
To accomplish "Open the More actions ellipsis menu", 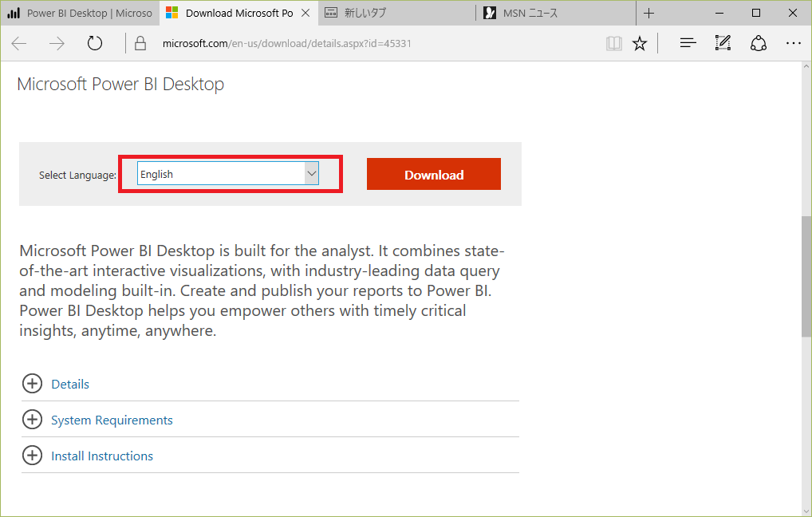I will 794,44.
